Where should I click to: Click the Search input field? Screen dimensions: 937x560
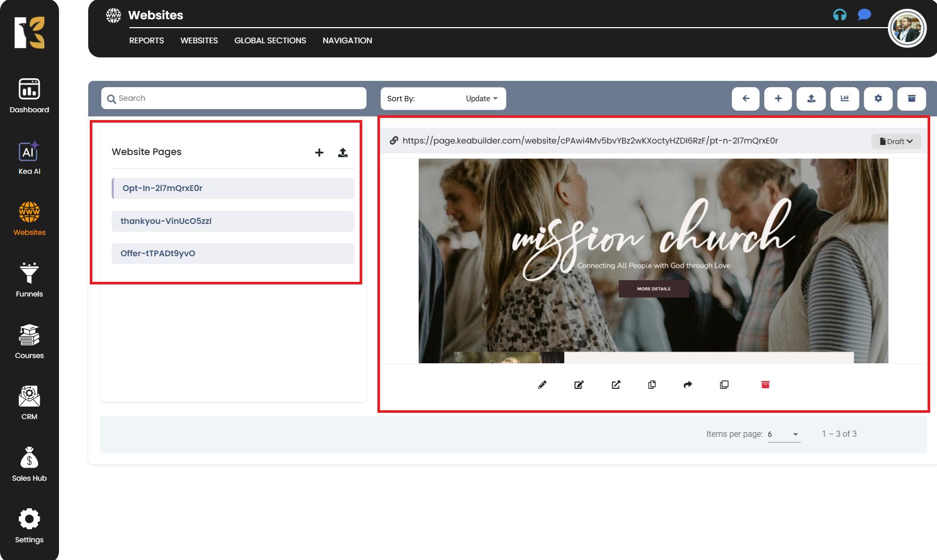tap(234, 98)
